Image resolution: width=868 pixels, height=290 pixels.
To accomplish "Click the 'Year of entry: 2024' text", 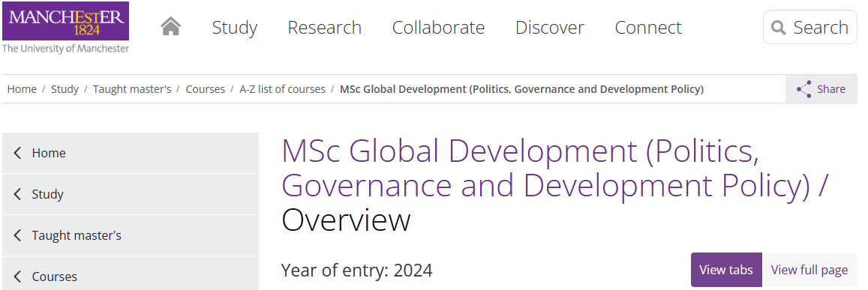I will point(356,270).
